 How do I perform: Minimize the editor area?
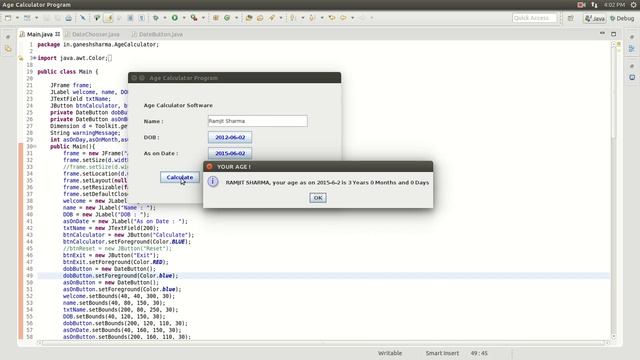[x=602, y=33]
